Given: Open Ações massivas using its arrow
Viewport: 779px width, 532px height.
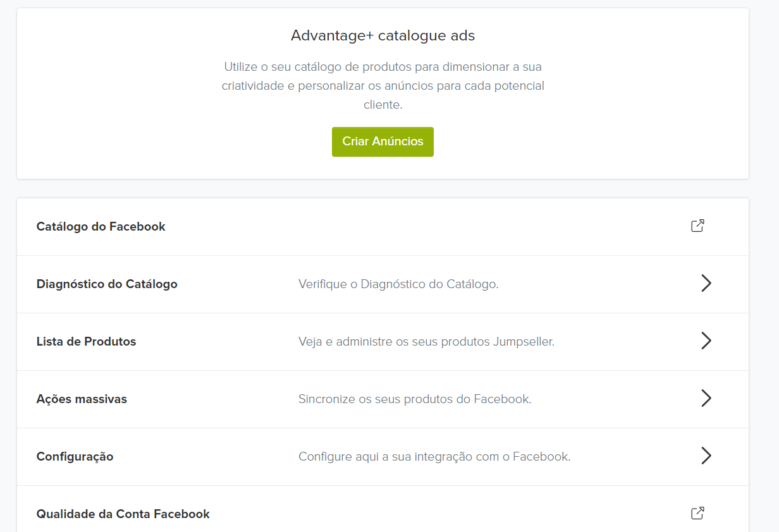Looking at the screenshot, I should click(706, 399).
